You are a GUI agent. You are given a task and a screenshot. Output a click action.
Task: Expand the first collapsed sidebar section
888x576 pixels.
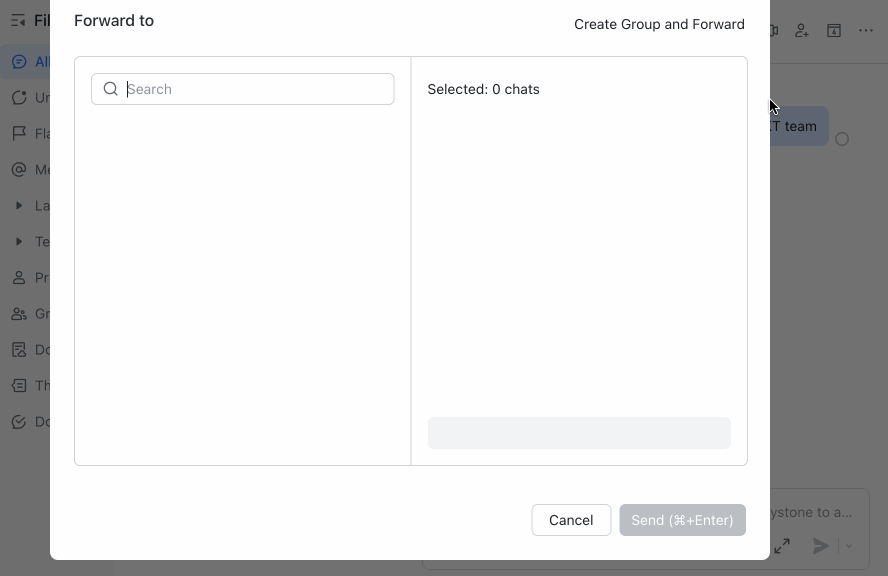pos(17,205)
